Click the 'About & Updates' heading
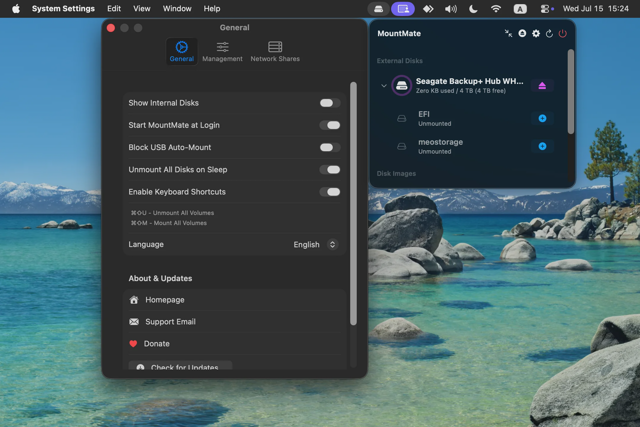640x427 pixels. click(160, 278)
